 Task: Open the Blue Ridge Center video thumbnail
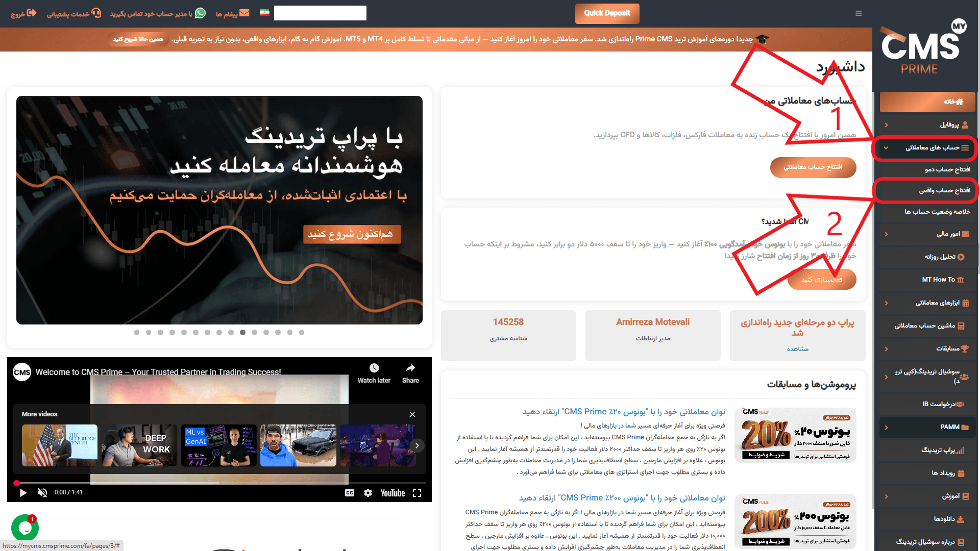pyautogui.click(x=60, y=445)
